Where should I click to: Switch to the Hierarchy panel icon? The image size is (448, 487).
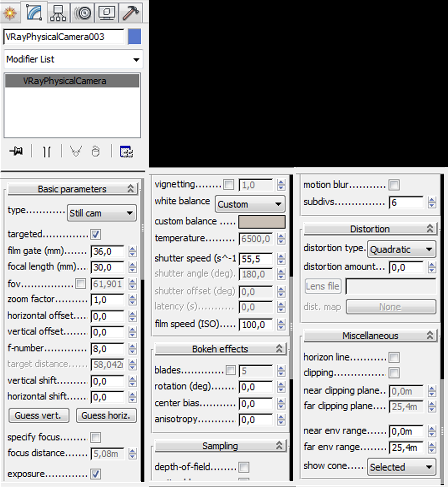(58, 13)
